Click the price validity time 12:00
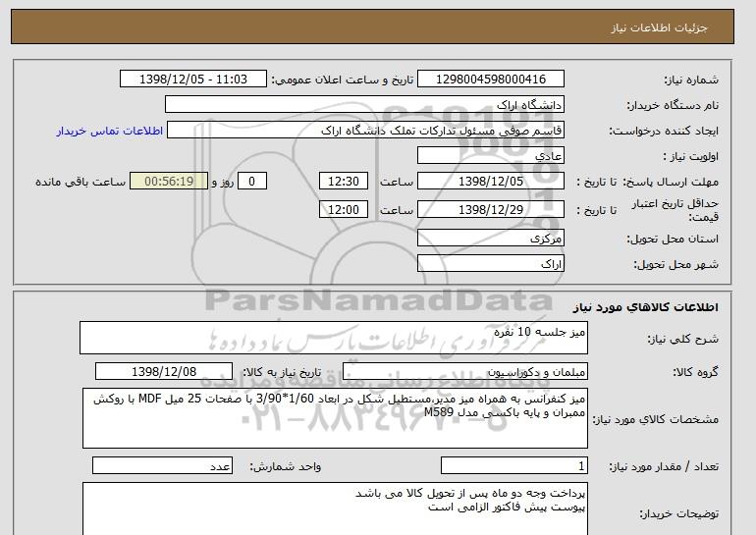 344,209
